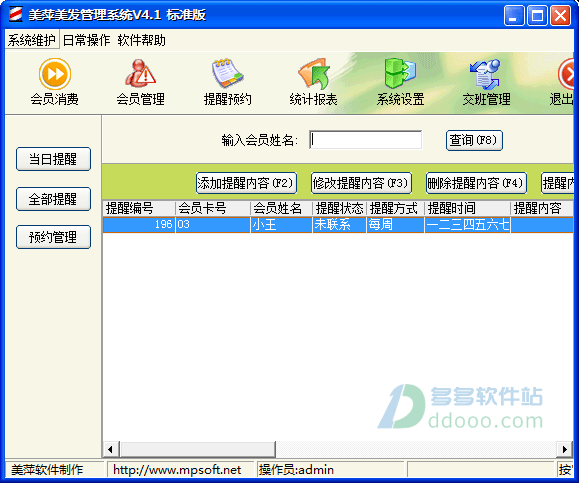The height and width of the screenshot is (483, 579).
Task: Open 预约管理 from the sidebar
Action: point(54,237)
